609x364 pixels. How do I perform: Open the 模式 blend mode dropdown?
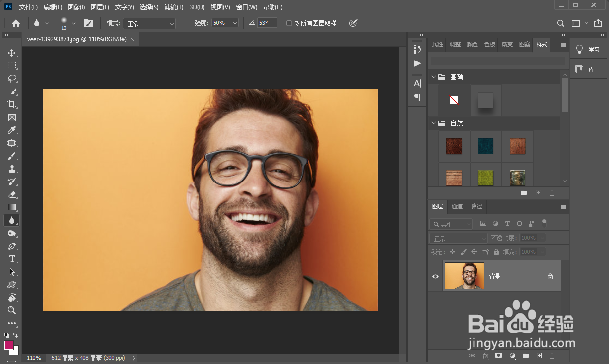[149, 23]
